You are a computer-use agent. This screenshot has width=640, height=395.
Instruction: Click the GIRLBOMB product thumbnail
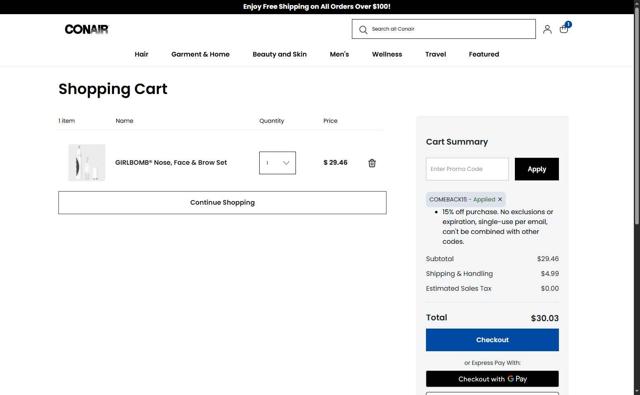(87, 162)
